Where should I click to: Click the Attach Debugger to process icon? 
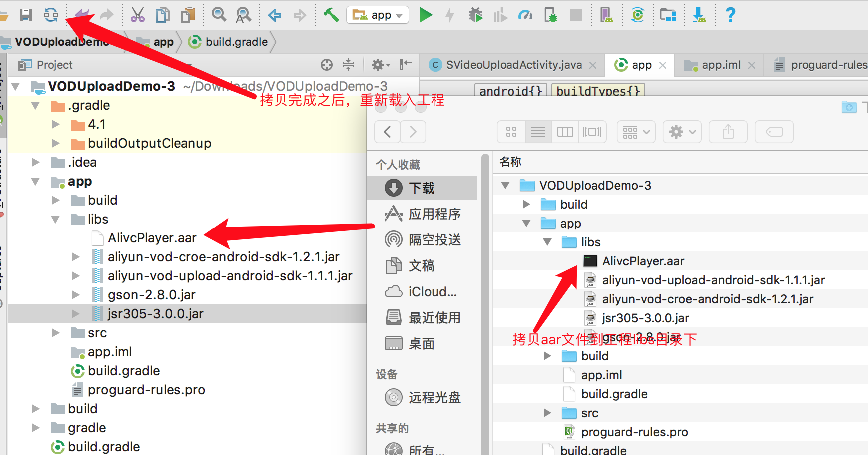(x=550, y=15)
